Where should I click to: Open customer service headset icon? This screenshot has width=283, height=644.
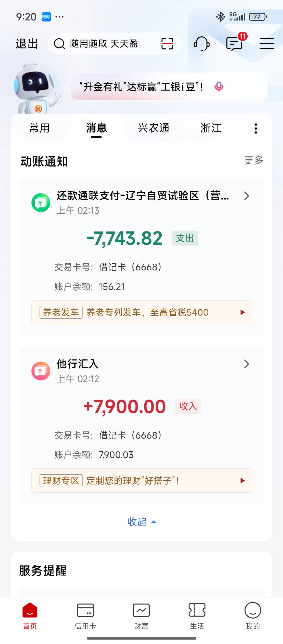click(x=202, y=43)
